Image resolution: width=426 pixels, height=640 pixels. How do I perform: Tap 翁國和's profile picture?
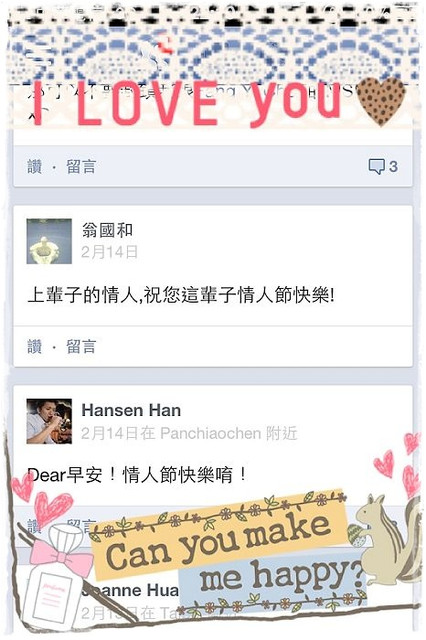pos(49,241)
